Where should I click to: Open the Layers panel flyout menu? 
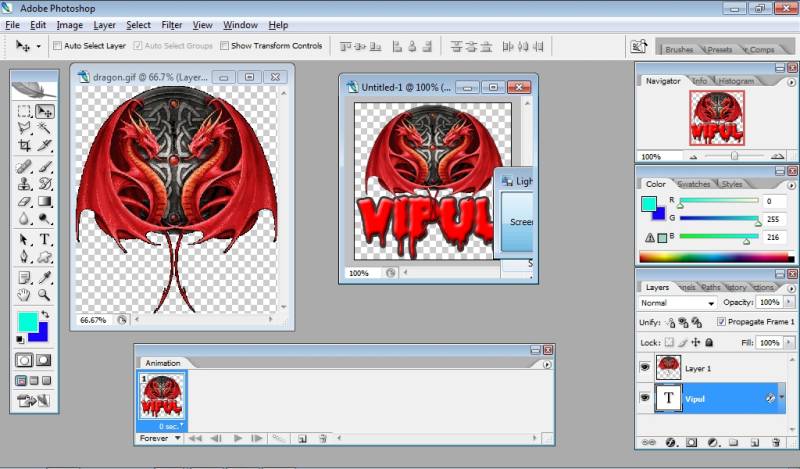(791, 288)
